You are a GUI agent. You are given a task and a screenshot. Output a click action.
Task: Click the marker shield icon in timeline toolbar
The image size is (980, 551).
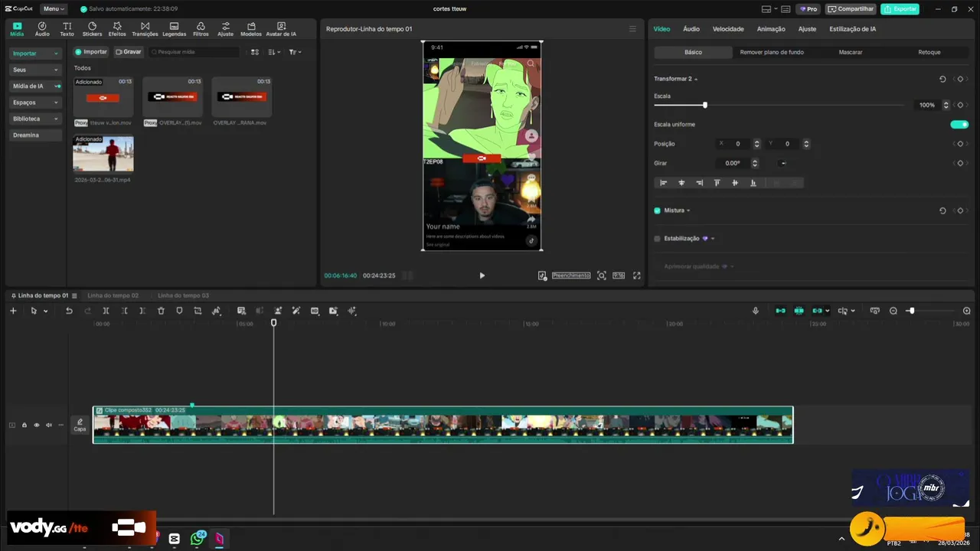[179, 311]
